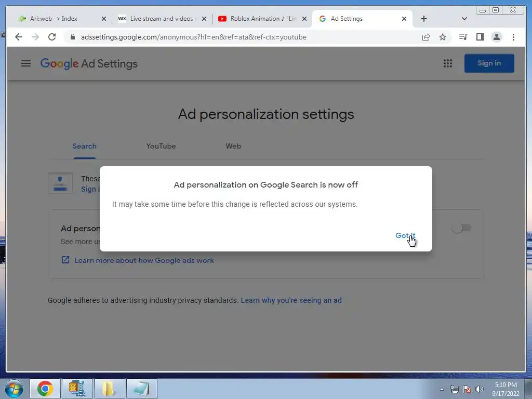
Task: Open Google Ad Settings hamburger menu
Action: tap(26, 63)
